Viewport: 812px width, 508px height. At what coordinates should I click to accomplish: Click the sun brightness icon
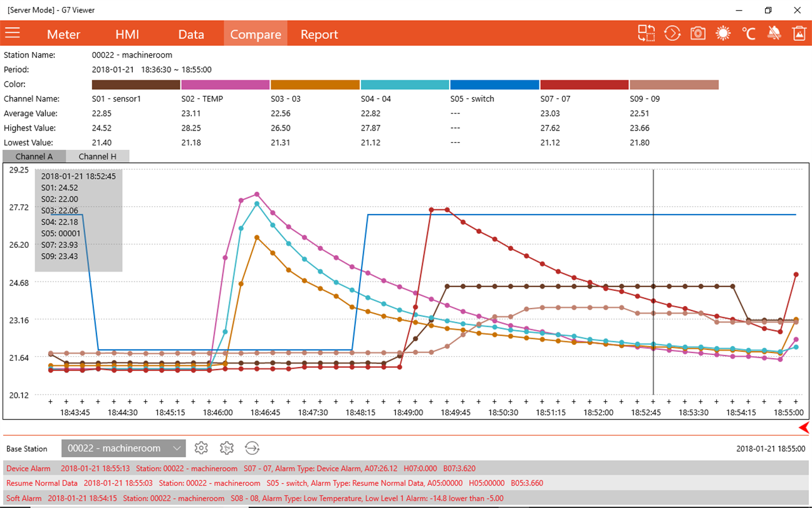[x=723, y=33]
